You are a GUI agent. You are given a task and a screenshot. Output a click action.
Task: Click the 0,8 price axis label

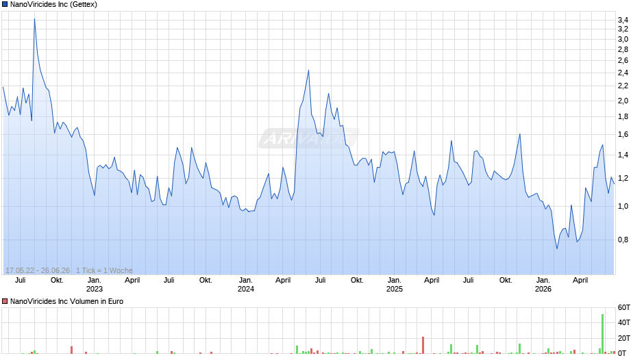pyautogui.click(x=623, y=240)
